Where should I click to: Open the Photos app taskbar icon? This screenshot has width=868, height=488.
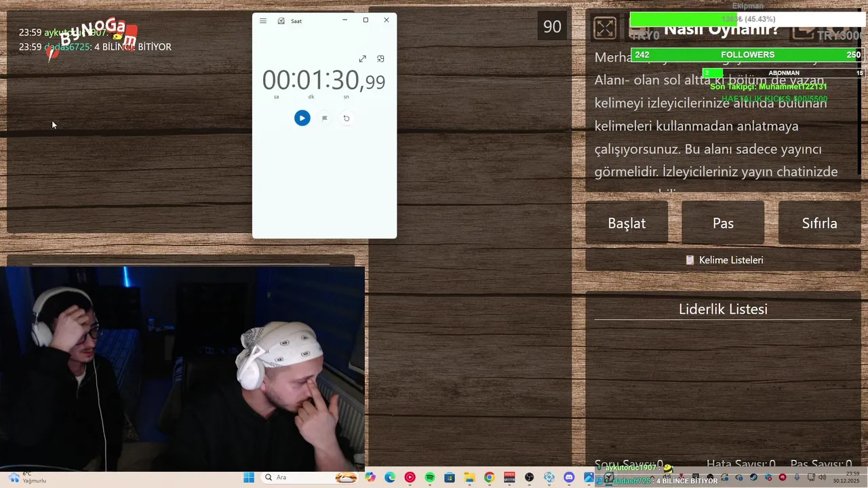[x=589, y=478]
